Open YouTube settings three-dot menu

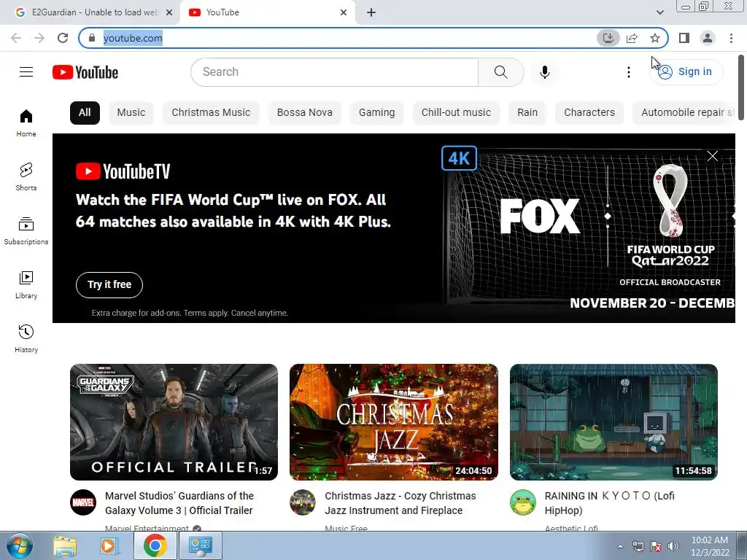(628, 72)
